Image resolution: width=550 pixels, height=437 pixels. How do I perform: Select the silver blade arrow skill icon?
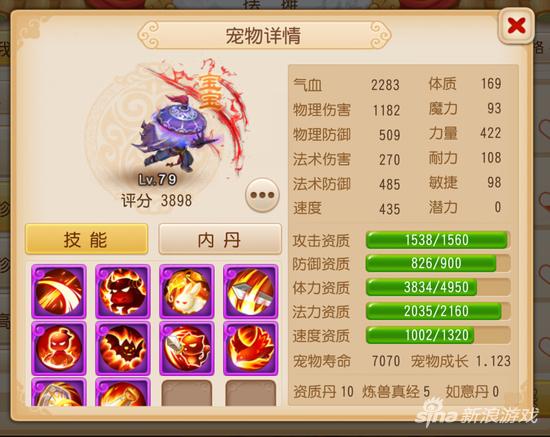click(250, 291)
